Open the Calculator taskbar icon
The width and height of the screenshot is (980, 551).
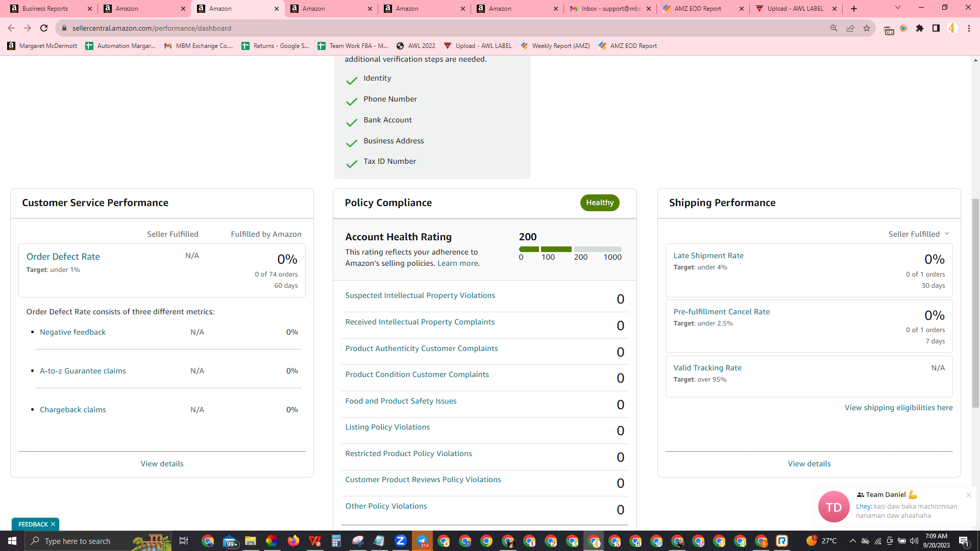click(336, 541)
